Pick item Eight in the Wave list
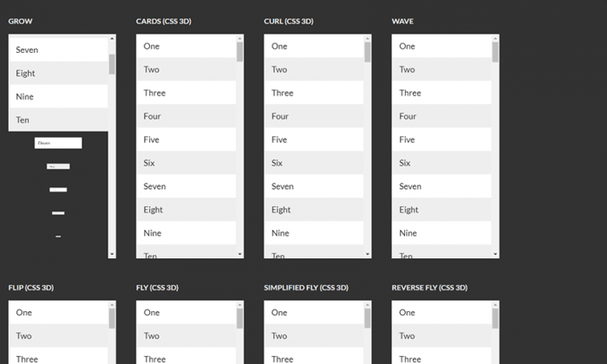This screenshot has width=607, height=364. click(441, 210)
